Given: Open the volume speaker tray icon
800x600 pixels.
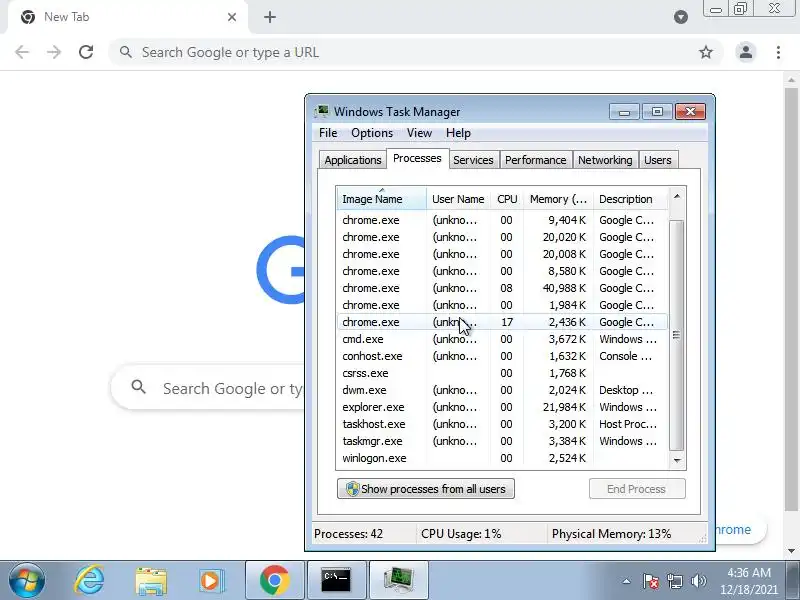Looking at the screenshot, I should 698,581.
